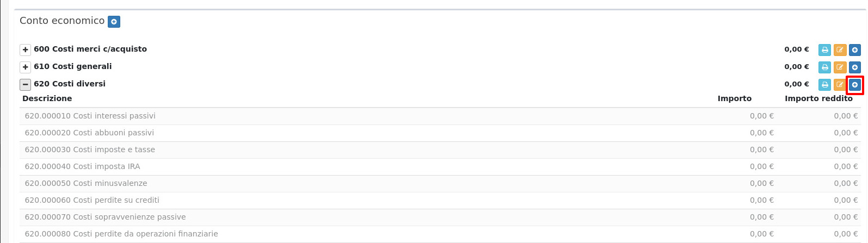Print the 600 Costi merci c/acquisto account
The height and width of the screenshot is (243, 868).
(x=825, y=50)
